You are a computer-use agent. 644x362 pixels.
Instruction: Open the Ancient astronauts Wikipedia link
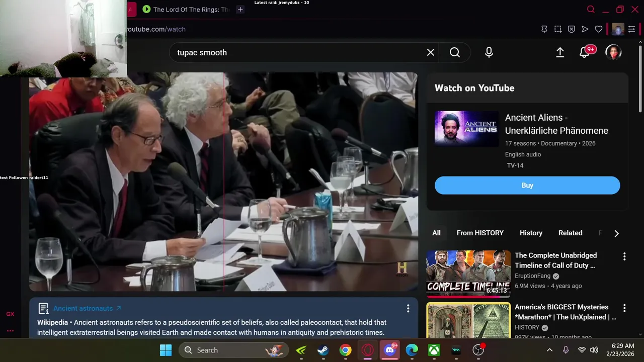coord(87,308)
